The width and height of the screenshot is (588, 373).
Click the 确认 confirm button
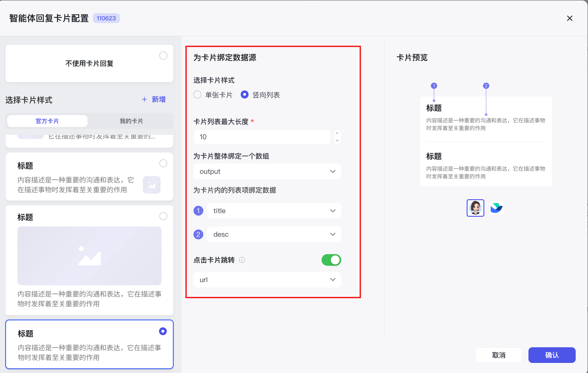click(x=552, y=355)
